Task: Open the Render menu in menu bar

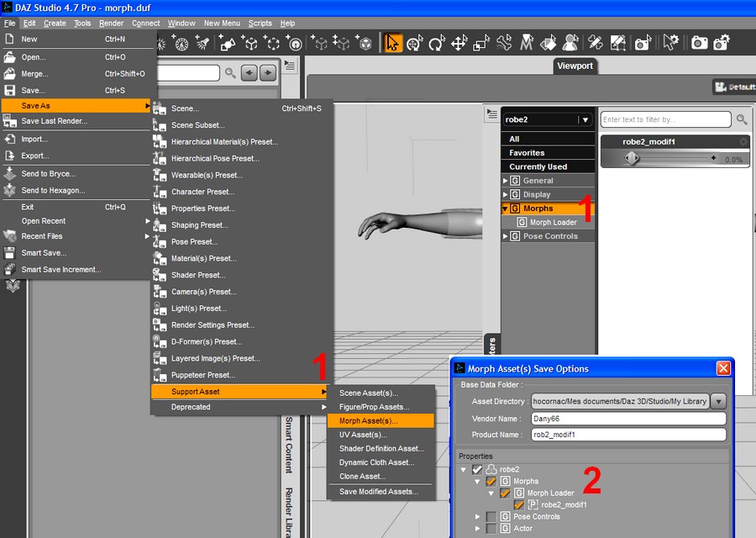Action: pos(112,24)
